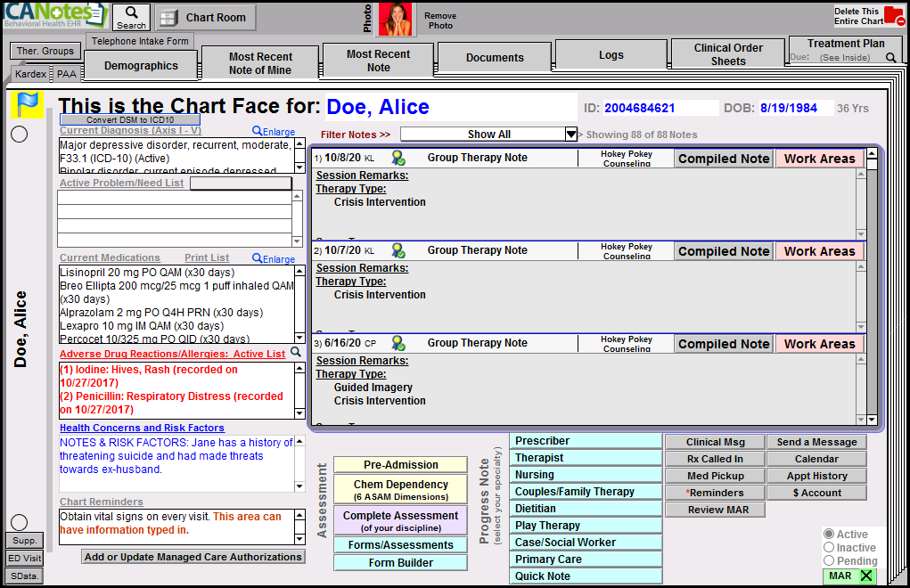The height and width of the screenshot is (588, 910).
Task: Open the Clinical Order Sheets tab
Action: (x=728, y=54)
